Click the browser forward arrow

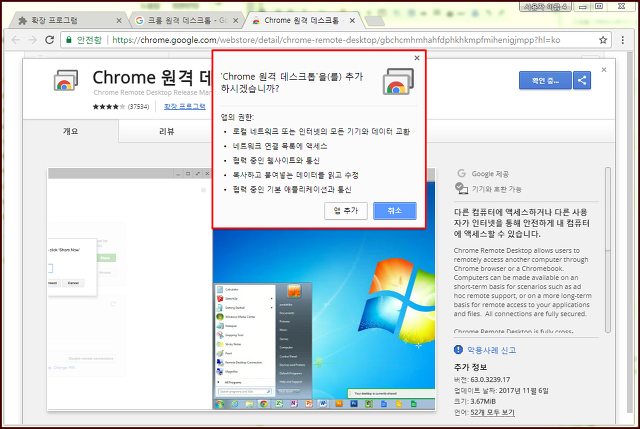point(33,40)
